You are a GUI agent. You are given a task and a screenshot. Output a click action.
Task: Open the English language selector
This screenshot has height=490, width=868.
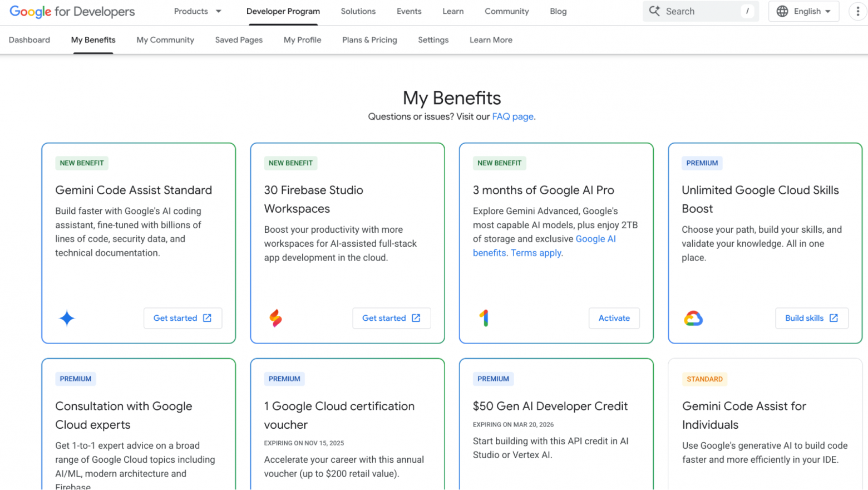point(803,11)
